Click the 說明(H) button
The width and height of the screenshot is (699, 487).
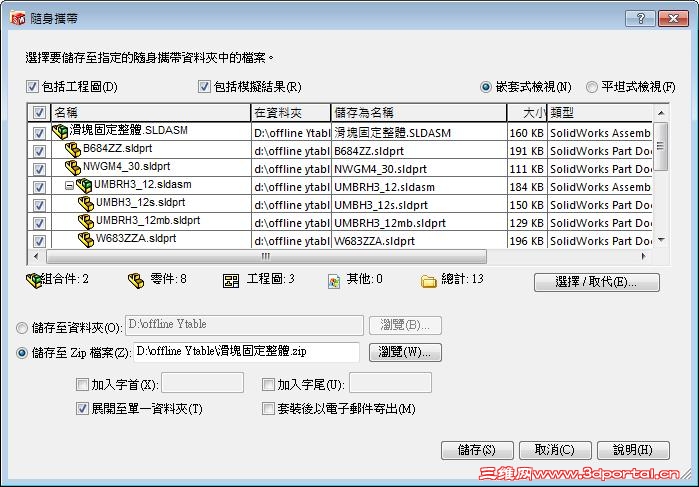tap(633, 450)
